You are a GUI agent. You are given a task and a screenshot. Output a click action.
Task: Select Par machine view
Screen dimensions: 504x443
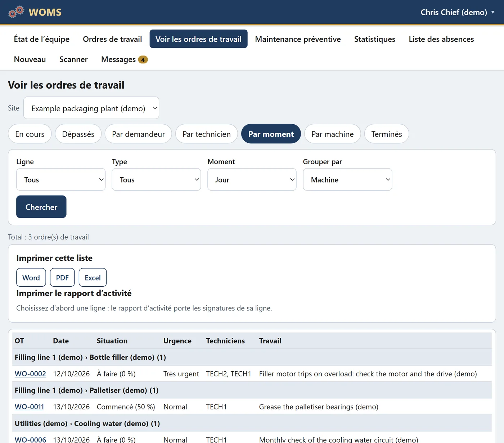coord(333,134)
